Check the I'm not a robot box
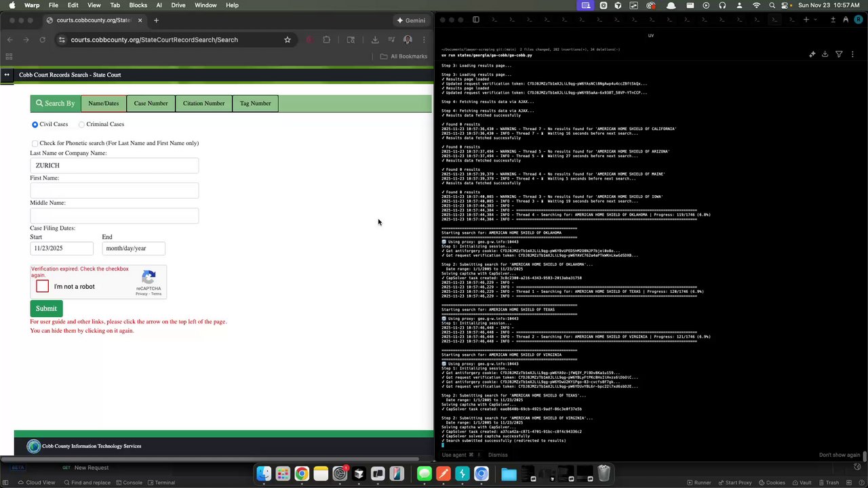 click(x=43, y=286)
